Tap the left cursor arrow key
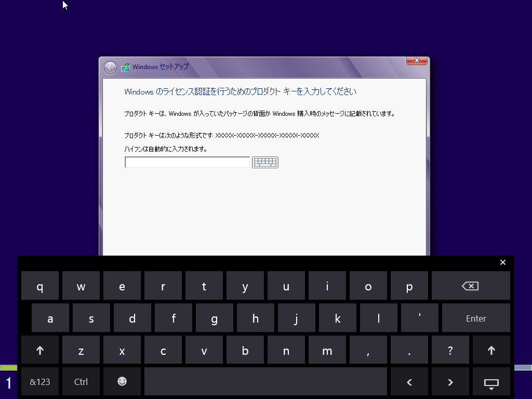The width and height of the screenshot is (532, 399). coord(409,382)
